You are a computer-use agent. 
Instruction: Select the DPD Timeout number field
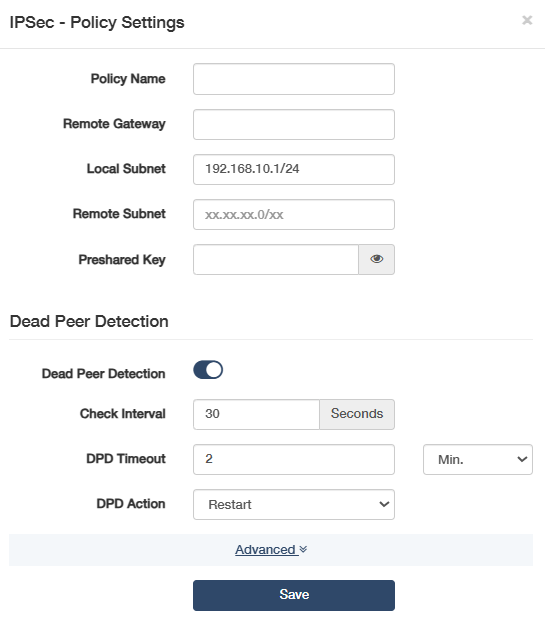294,459
